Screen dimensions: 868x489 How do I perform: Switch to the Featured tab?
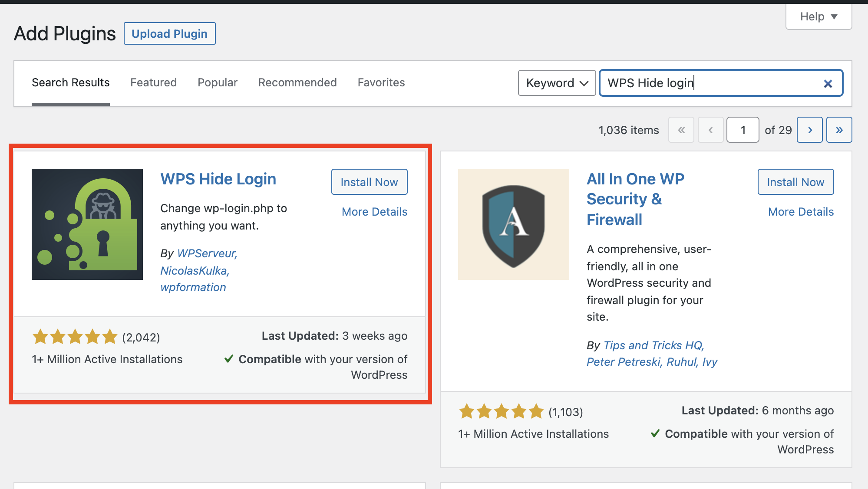tap(154, 82)
